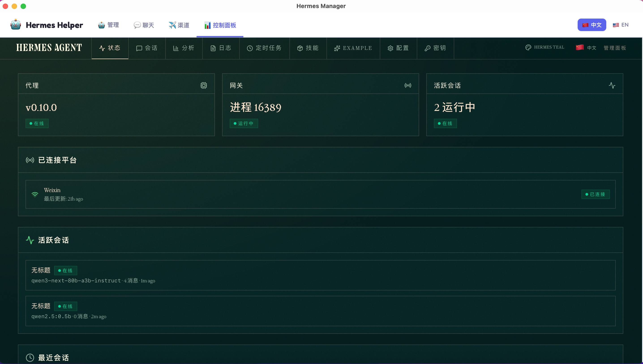Click the yellow minimize window button
Image resolution: width=643 pixels, height=364 pixels.
pos(14,6)
